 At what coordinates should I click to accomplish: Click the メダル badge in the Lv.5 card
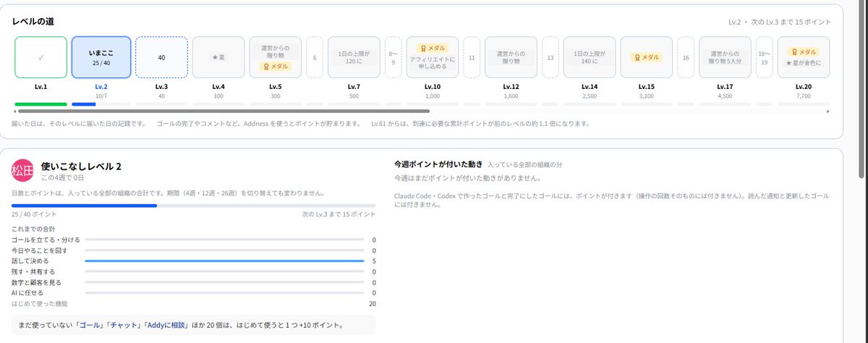point(276,66)
